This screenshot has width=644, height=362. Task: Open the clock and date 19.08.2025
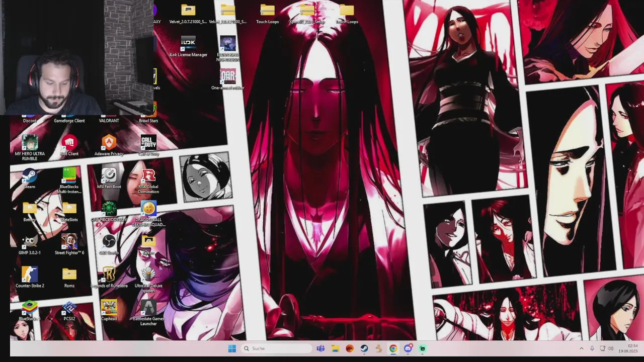628,348
